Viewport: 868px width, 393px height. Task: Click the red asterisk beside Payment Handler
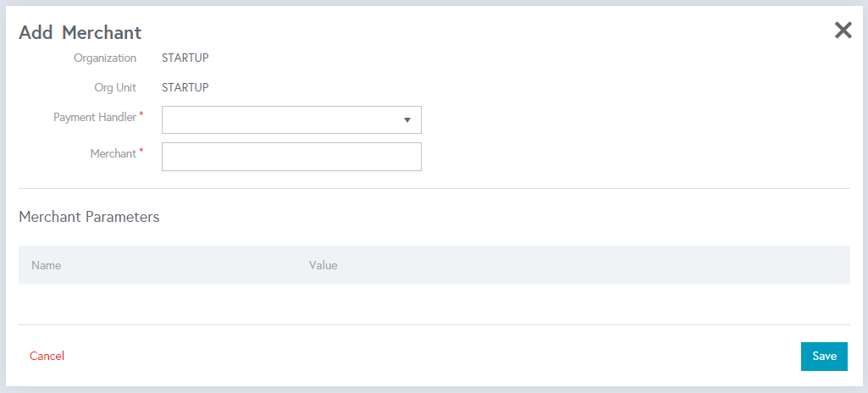(141, 114)
